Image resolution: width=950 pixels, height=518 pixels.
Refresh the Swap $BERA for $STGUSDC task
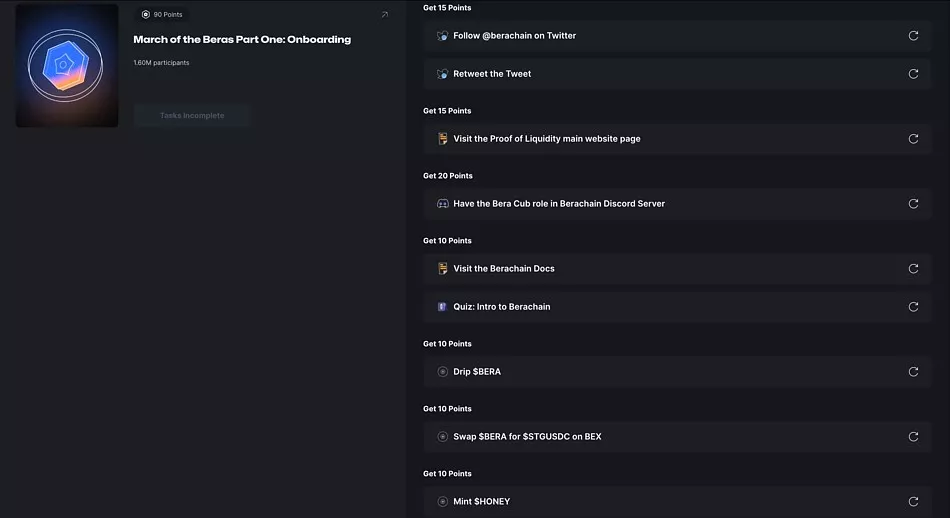click(x=913, y=437)
